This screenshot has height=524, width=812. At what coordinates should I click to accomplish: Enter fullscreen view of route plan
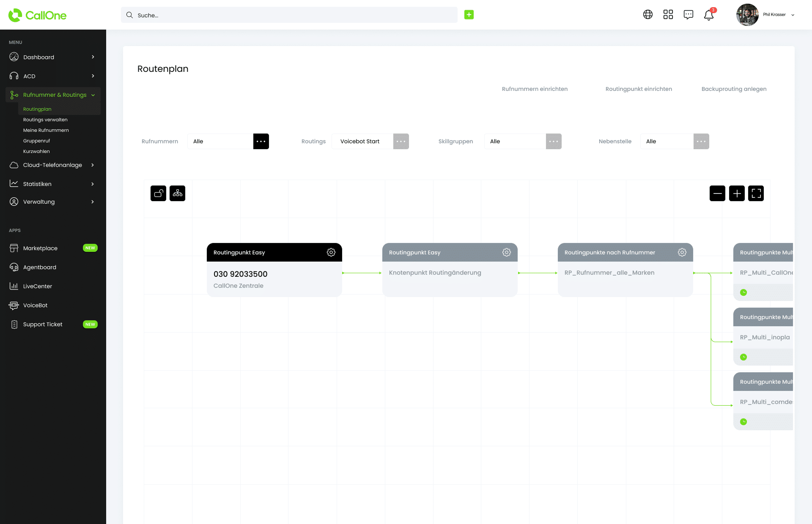756,194
